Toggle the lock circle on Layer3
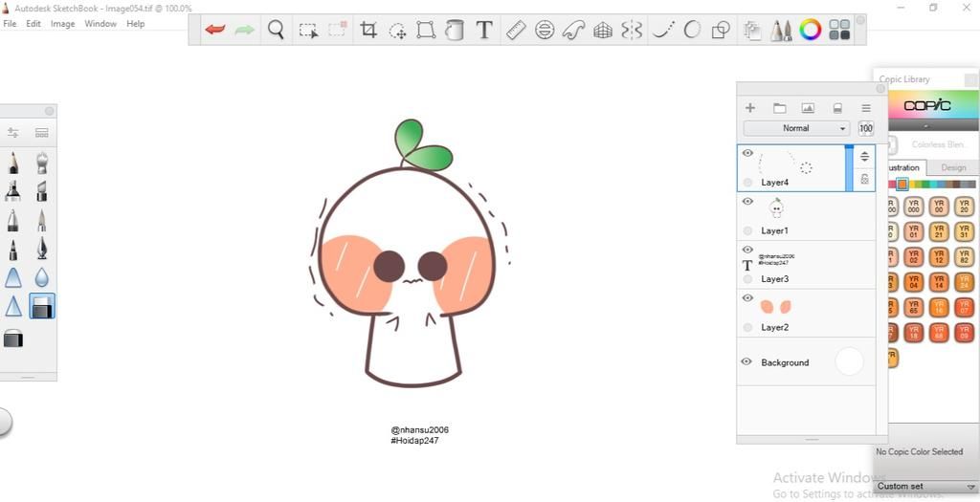This screenshot has height=502, width=980. [747, 279]
